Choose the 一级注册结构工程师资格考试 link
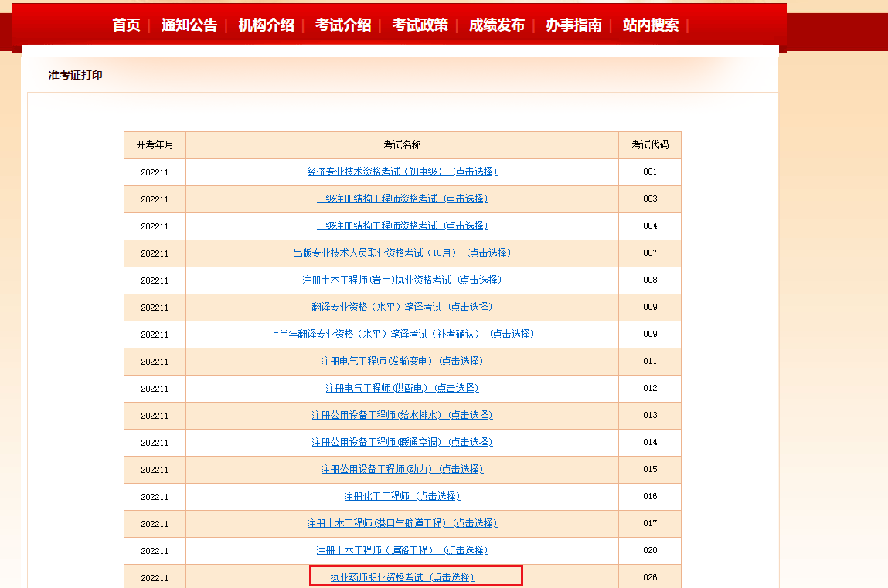Image resolution: width=888 pixels, height=588 pixels. (402, 199)
